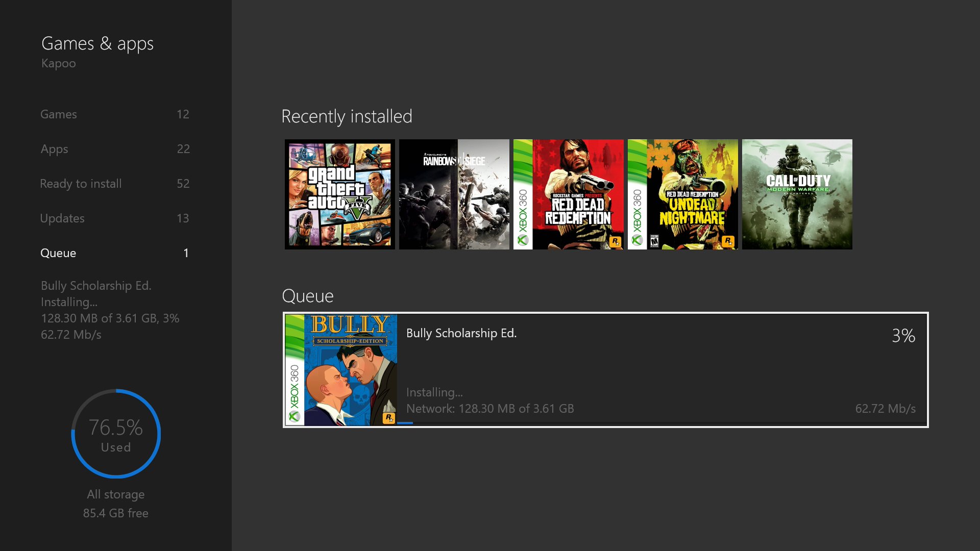Click sidebar 128.30 MB of 3.61 GB, 3% text
This screenshot has width=980, height=551.
110,318
